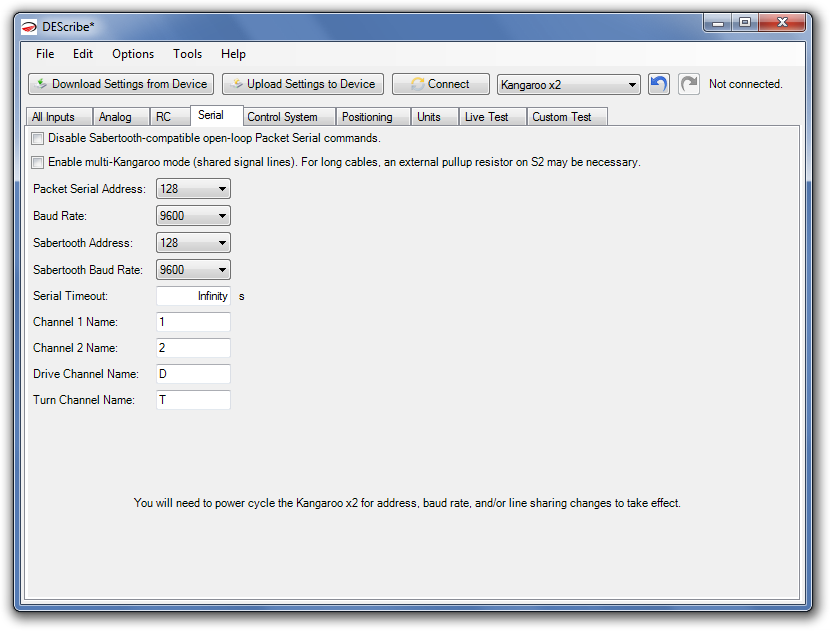Click the Drive Channel Name field
This screenshot has width=830, height=631.
click(x=193, y=374)
